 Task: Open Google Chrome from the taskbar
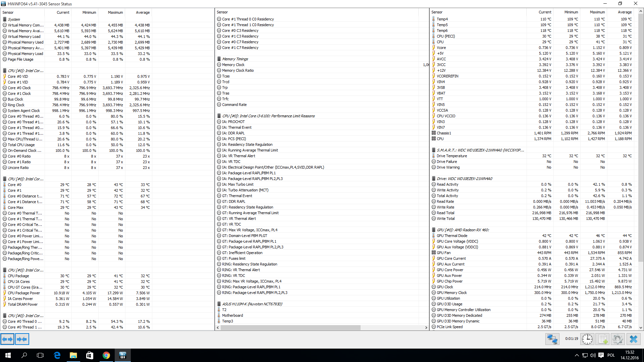[x=106, y=355]
